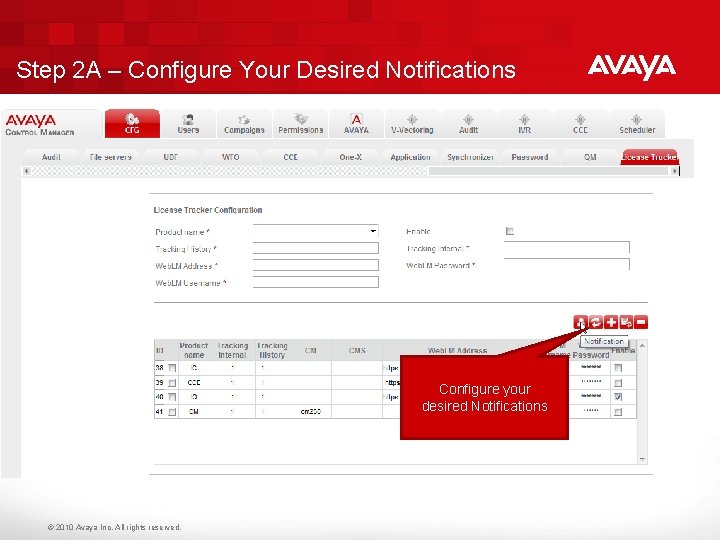Click the WebLM Address input field
The height and width of the screenshot is (540, 720).
coord(316,265)
